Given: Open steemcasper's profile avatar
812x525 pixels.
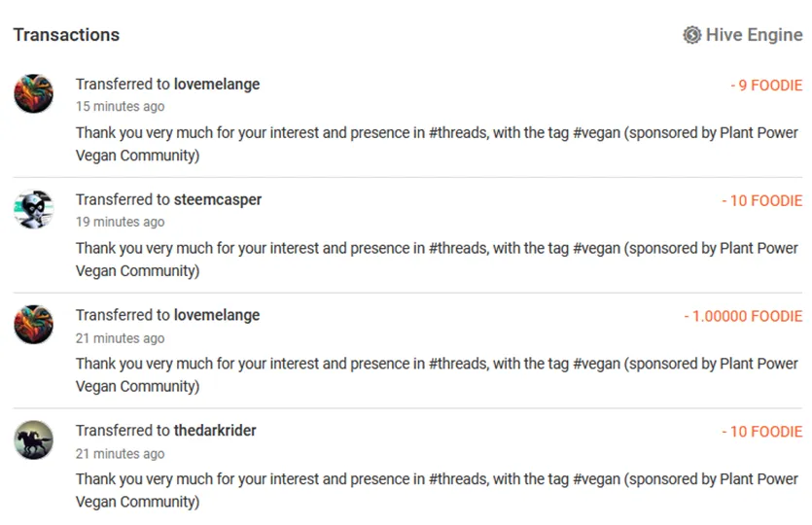Looking at the screenshot, I should click(x=33, y=209).
